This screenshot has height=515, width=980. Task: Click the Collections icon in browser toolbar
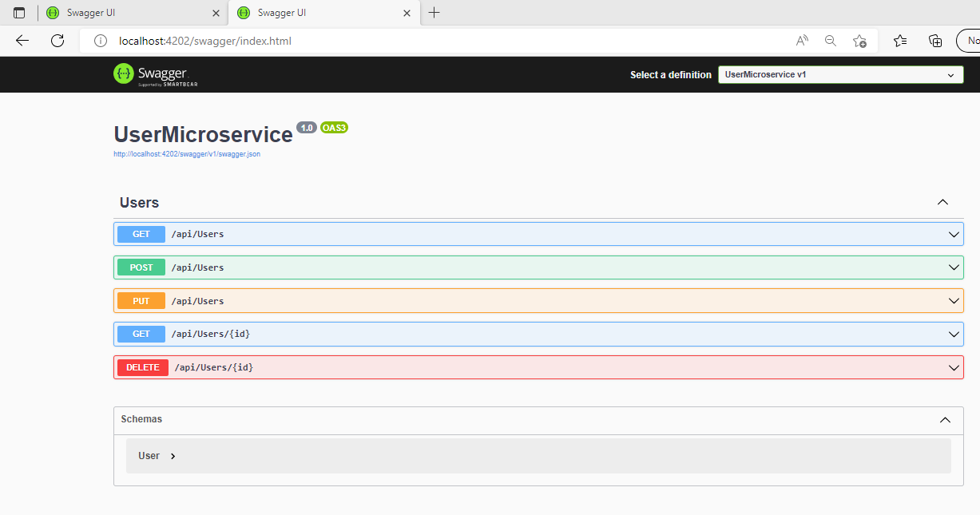click(934, 40)
